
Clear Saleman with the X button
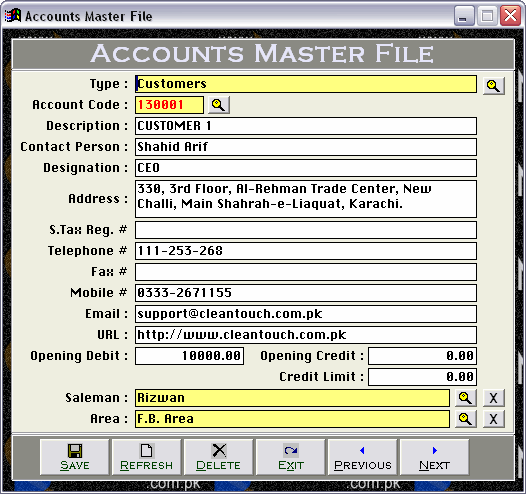coord(493,398)
